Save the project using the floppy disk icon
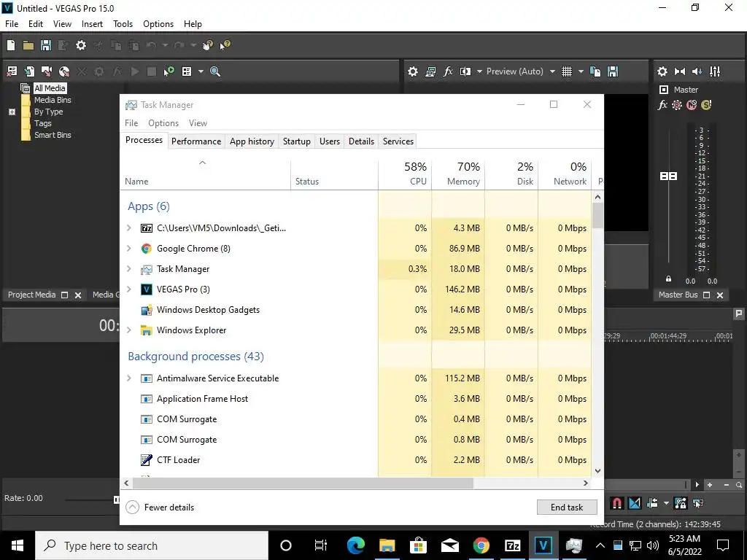This screenshot has height=560, width=747. pyautogui.click(x=46, y=45)
